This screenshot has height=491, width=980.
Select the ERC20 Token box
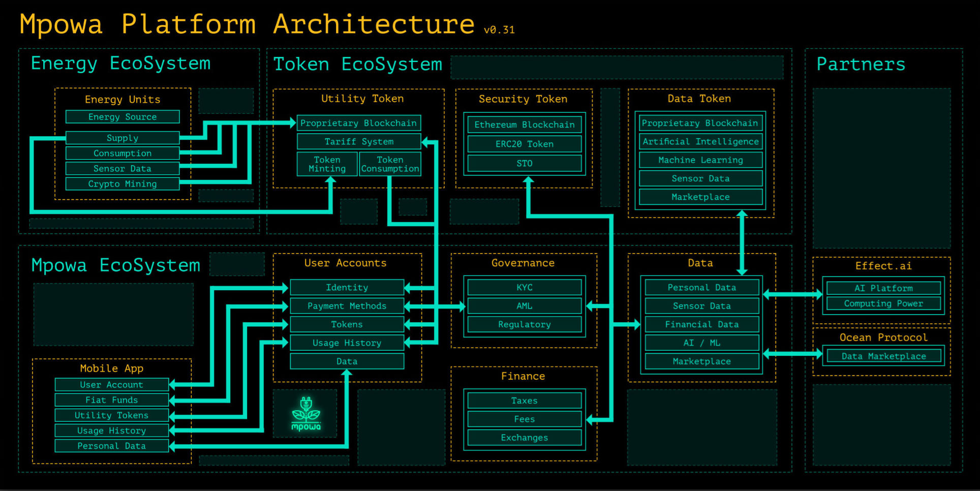[525, 144]
